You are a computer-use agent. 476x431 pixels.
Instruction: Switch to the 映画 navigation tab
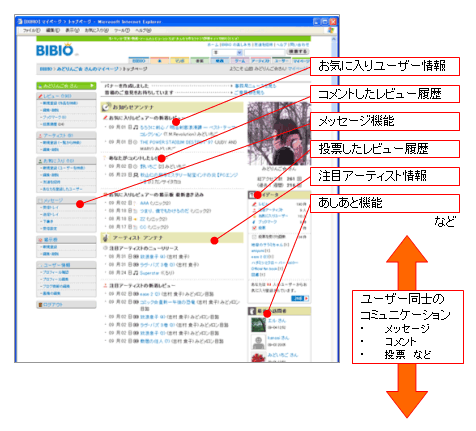click(x=220, y=60)
